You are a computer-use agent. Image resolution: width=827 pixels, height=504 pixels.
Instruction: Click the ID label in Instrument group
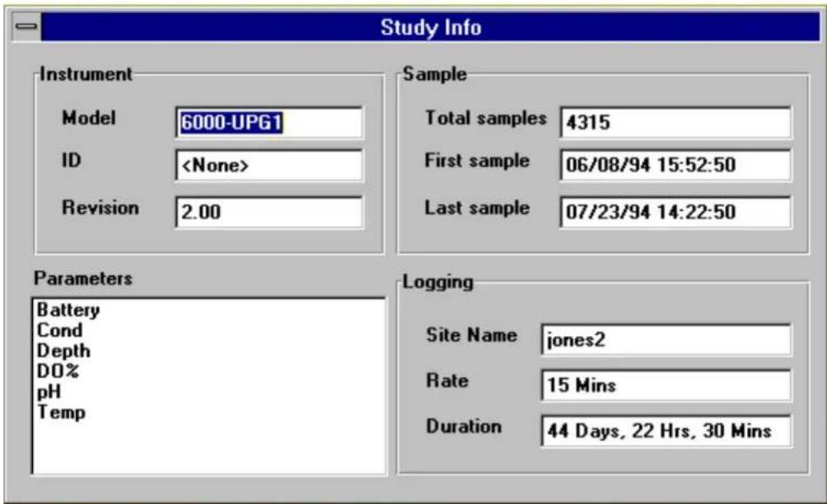click(71, 161)
